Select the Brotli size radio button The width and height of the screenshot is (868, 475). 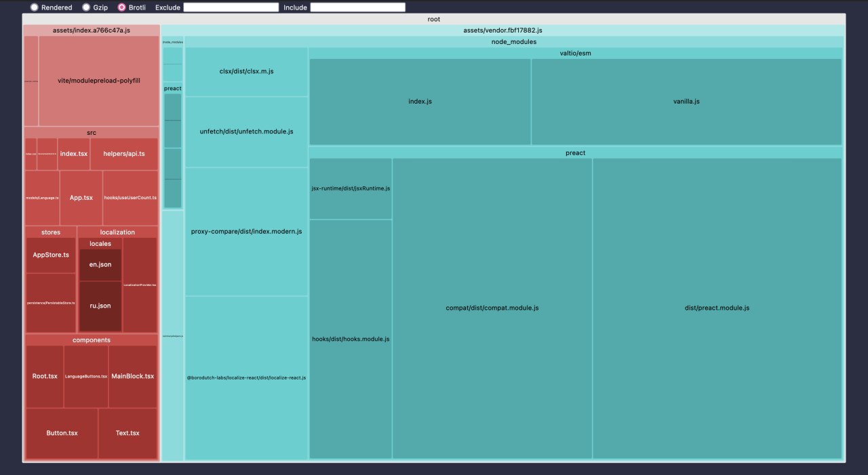121,7
